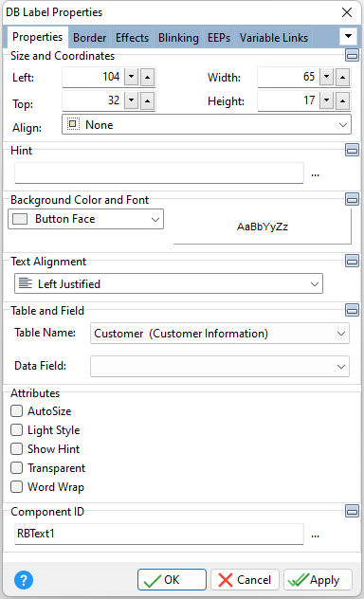Viewport: 364px width, 599px height.
Task: Switch to the EEPs tab
Action: 219,38
